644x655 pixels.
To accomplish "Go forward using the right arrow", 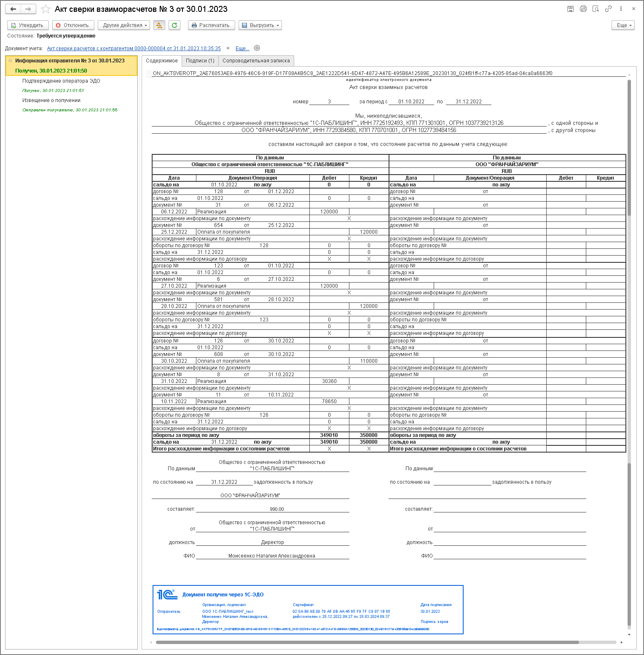I will [28, 9].
